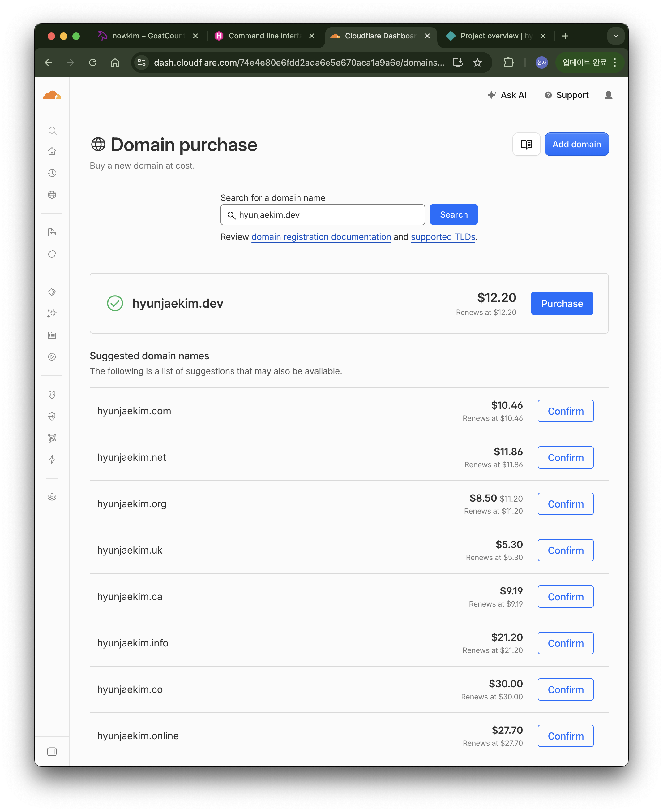Open sidebar analytics pie chart icon
This screenshot has height=812, width=663.
52,254
